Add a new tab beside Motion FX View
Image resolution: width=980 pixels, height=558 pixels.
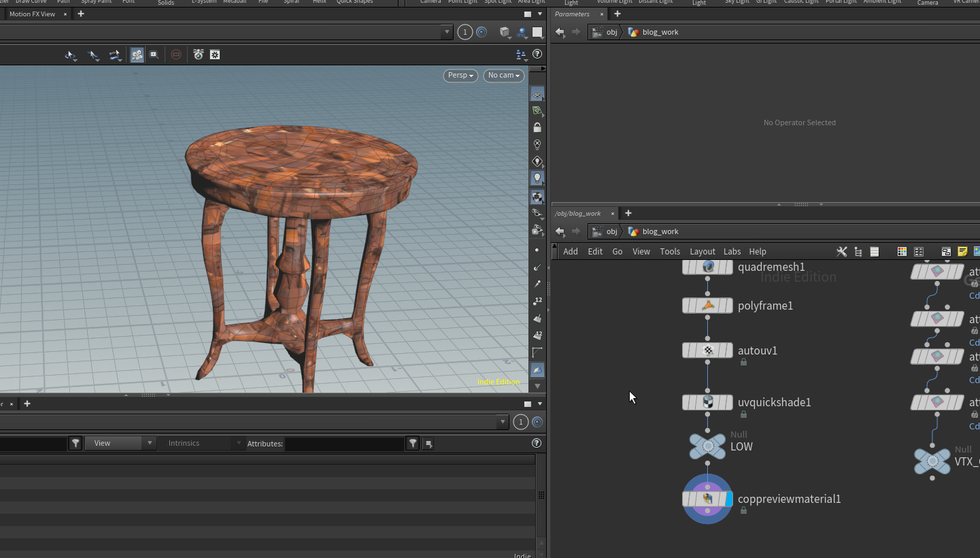click(x=81, y=14)
